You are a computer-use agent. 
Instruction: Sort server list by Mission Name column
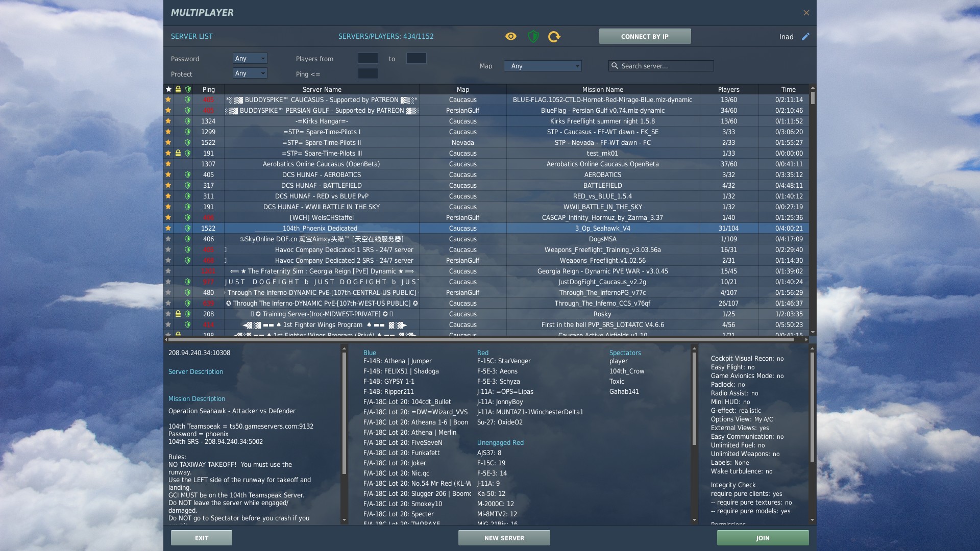(603, 89)
